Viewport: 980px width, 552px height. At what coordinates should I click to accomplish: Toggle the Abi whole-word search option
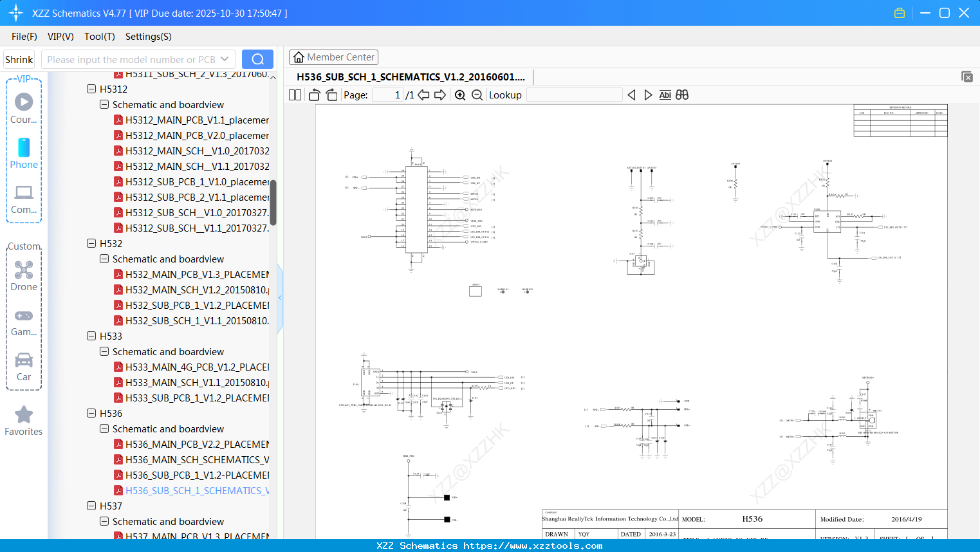pyautogui.click(x=665, y=95)
